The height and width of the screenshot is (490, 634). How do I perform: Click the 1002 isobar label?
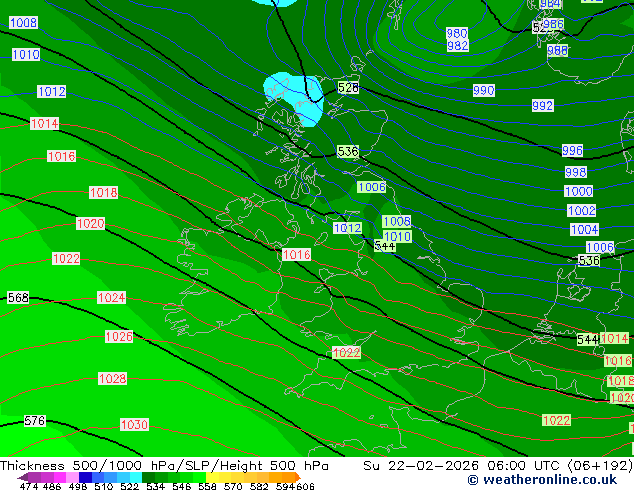coord(582,211)
